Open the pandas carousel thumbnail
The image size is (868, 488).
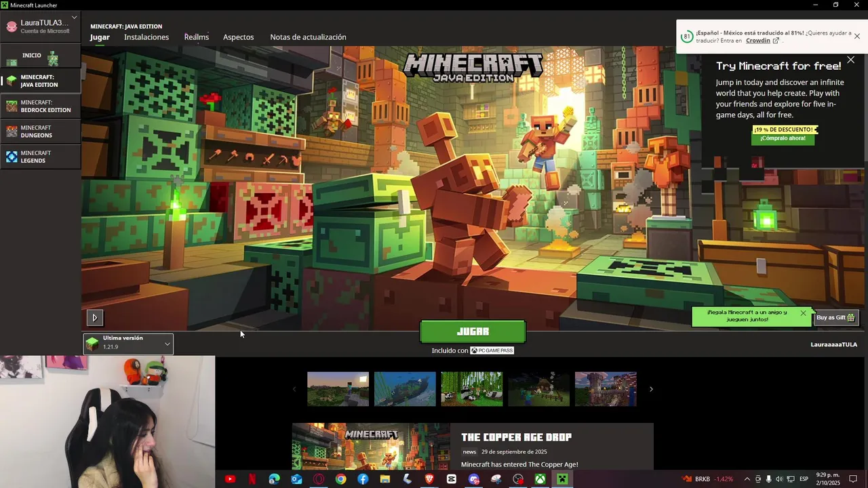pyautogui.click(x=472, y=389)
